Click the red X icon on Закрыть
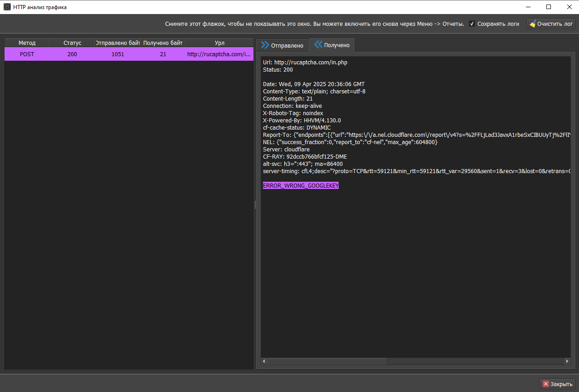The width and height of the screenshot is (579, 392). (546, 384)
